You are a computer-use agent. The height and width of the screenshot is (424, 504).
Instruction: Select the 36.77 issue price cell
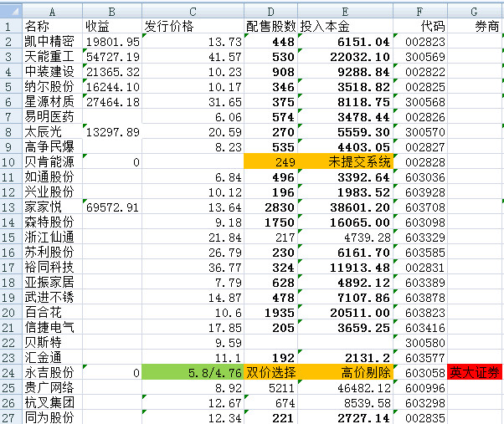pos(193,267)
